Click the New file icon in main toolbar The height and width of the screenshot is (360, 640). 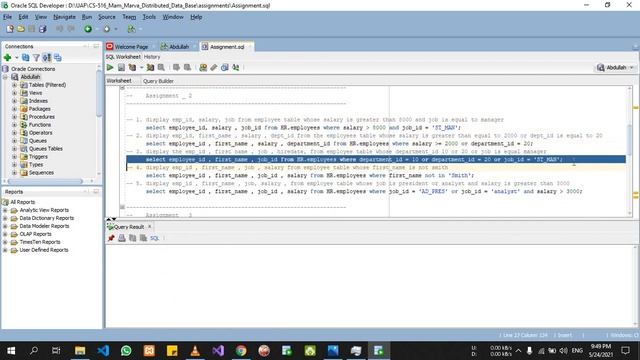click(10, 29)
